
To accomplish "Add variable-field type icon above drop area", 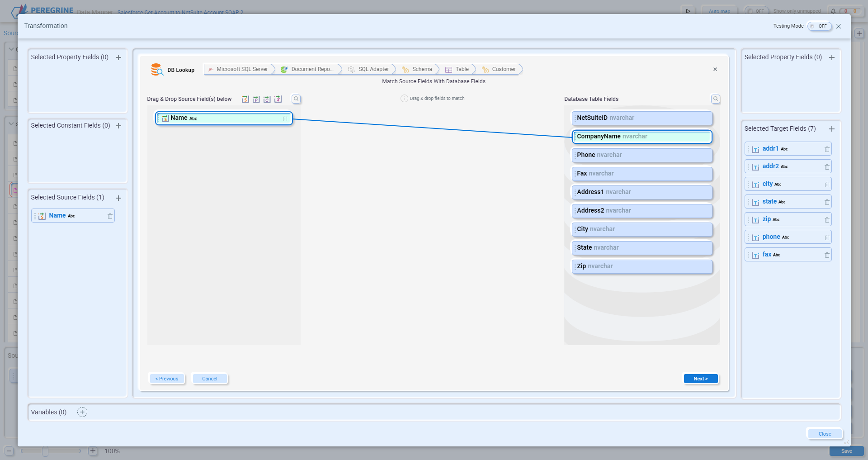I will point(278,99).
